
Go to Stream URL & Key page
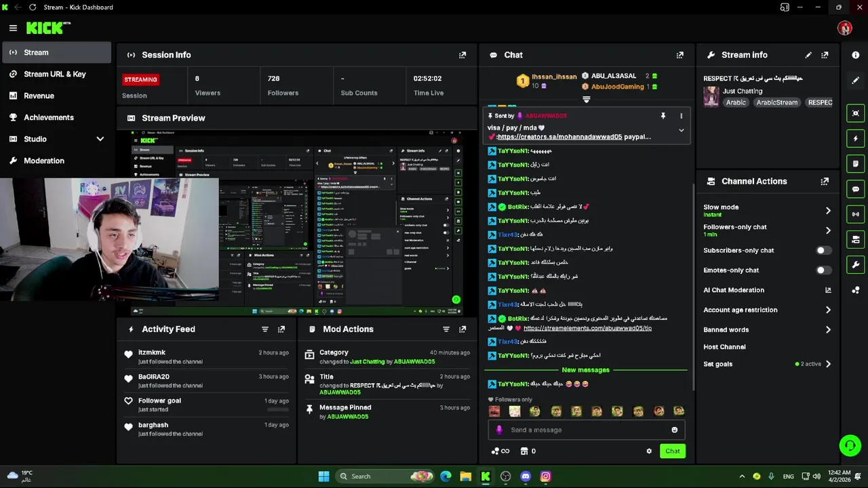click(x=57, y=74)
